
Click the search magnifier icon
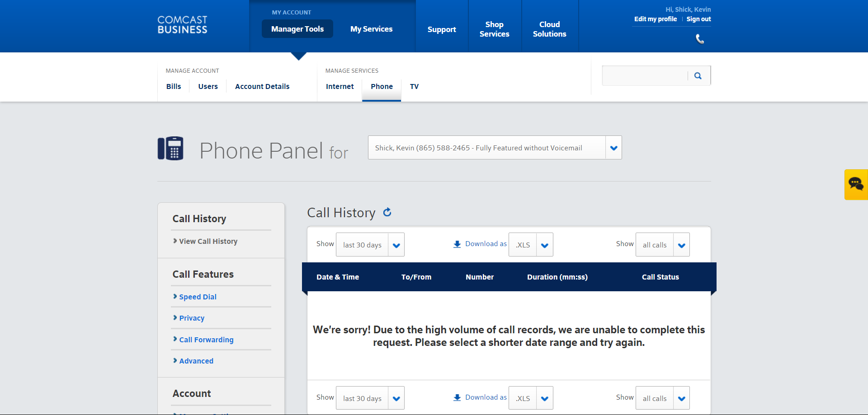698,76
